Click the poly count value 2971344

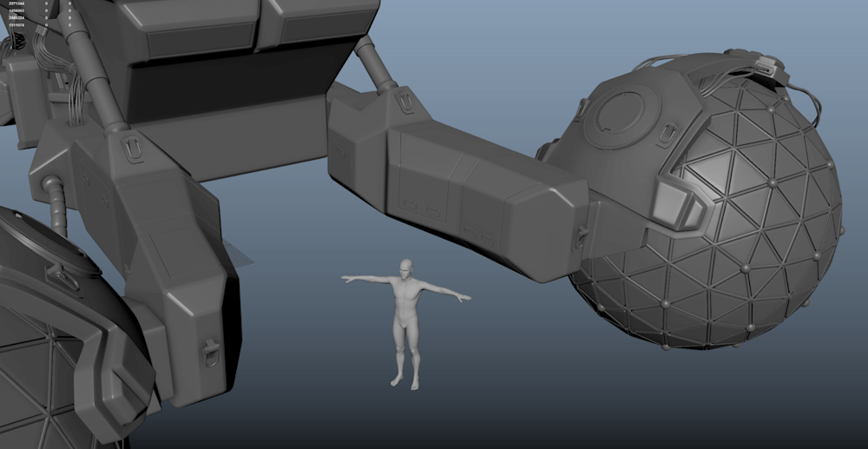pyautogui.click(x=16, y=3)
